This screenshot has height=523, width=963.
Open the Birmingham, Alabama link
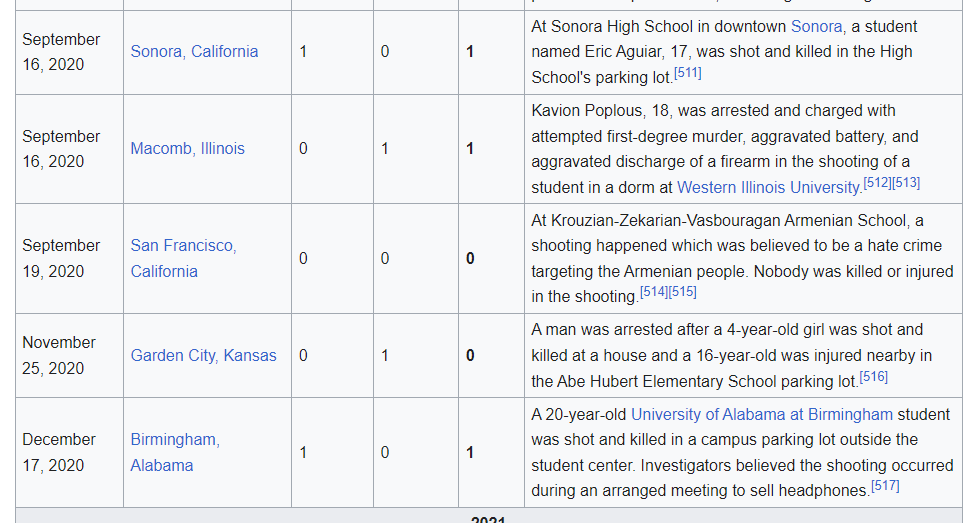tap(175, 452)
